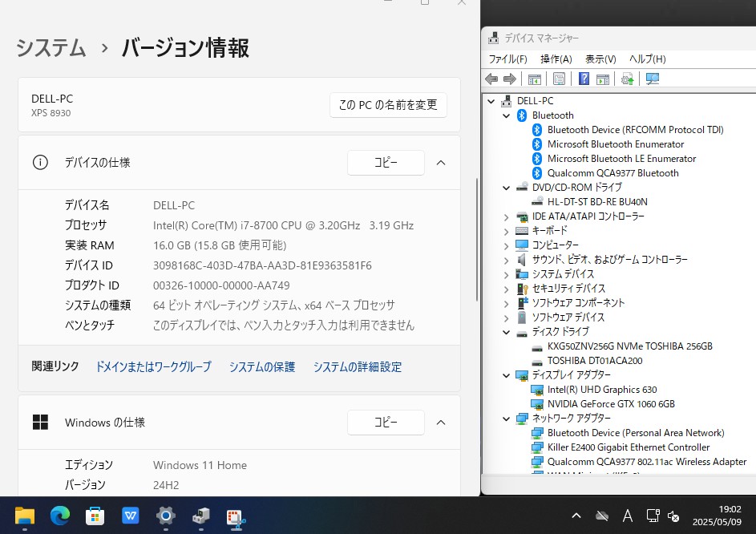756x534 pixels.
Task: Expand the キーボード node
Action: coord(506,232)
